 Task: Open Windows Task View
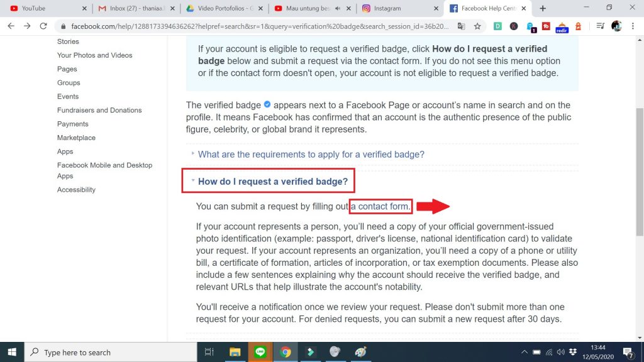pos(209,352)
